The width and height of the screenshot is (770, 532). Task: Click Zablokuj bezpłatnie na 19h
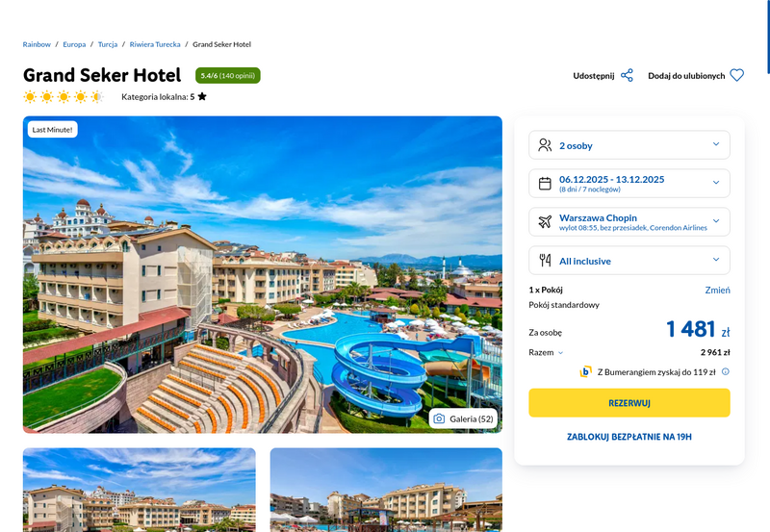click(629, 437)
